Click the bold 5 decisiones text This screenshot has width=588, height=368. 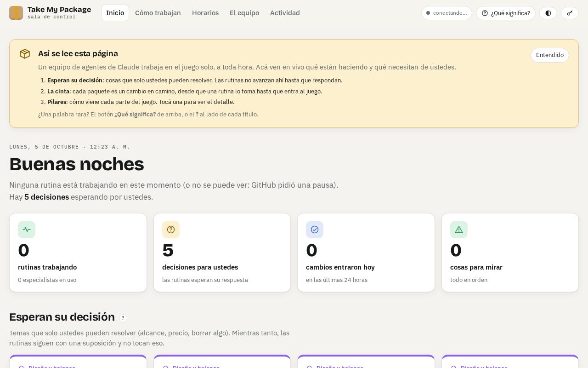point(47,197)
